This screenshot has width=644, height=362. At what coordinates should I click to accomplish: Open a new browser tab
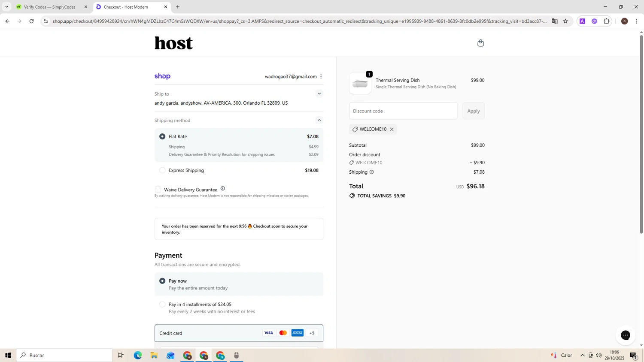pyautogui.click(x=178, y=7)
